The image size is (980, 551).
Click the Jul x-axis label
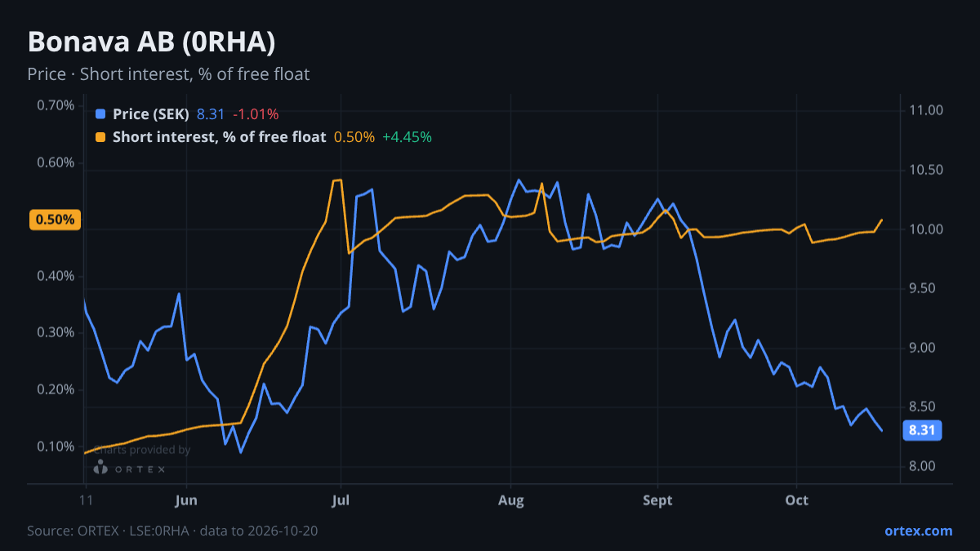(x=341, y=500)
